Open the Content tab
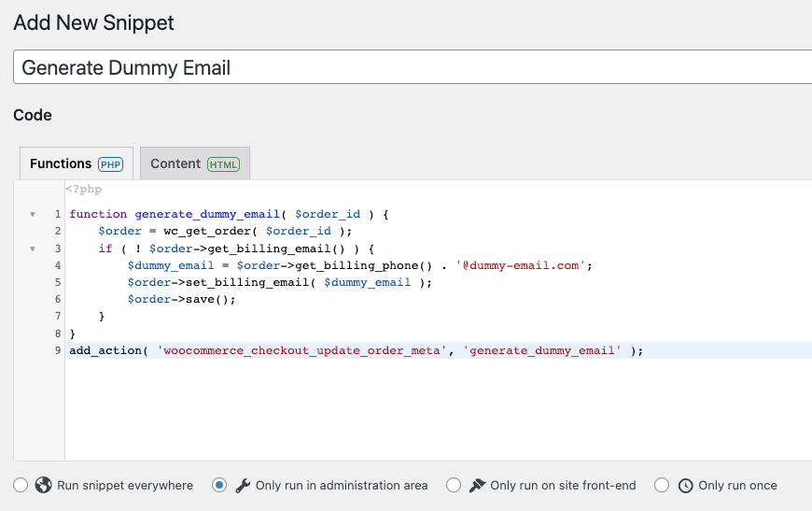Screen dimensions: 812x511 coord(175,163)
